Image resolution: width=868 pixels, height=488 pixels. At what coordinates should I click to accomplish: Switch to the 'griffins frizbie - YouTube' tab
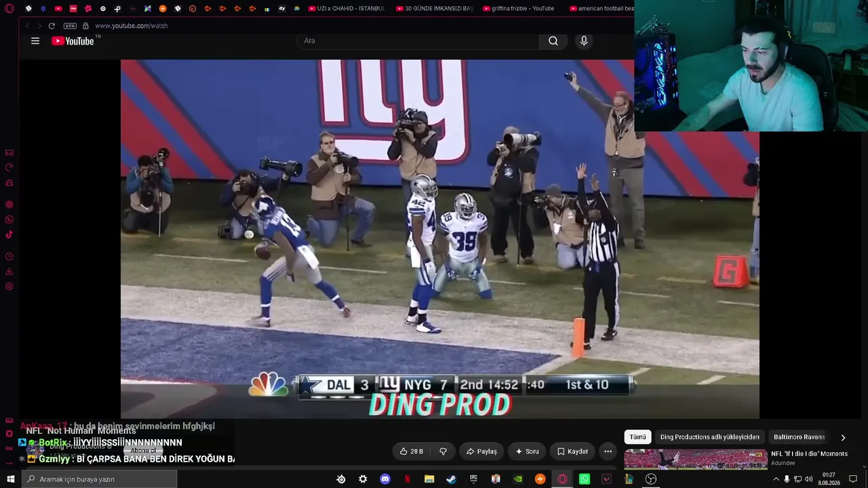[518, 9]
